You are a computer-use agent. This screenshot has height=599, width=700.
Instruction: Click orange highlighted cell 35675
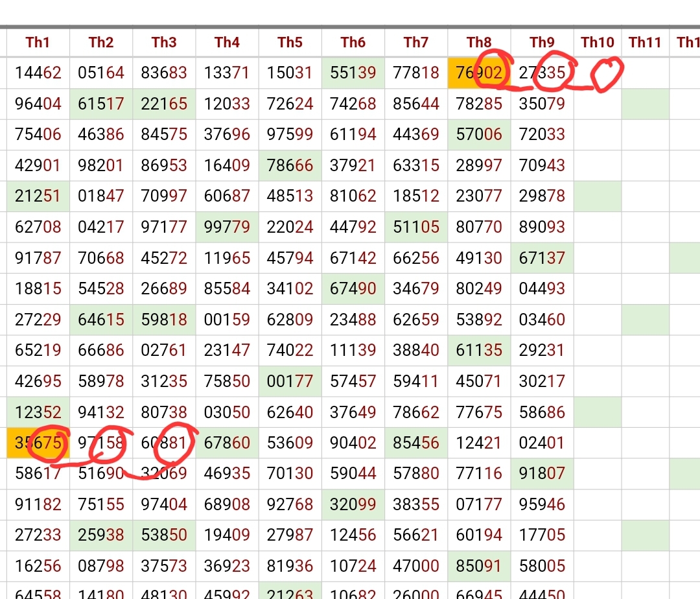click(x=38, y=443)
